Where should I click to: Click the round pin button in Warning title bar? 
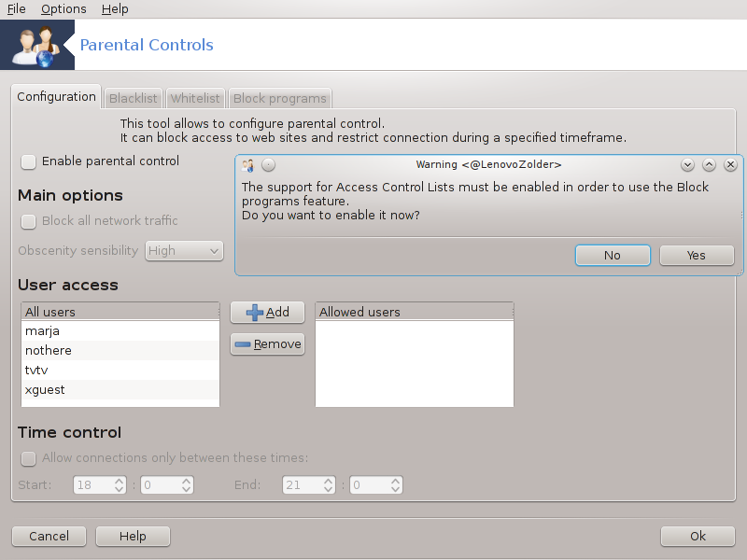pos(268,165)
